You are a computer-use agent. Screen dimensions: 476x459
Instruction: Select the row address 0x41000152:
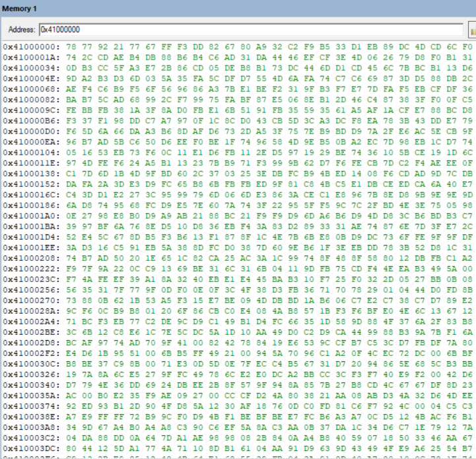click(32, 184)
